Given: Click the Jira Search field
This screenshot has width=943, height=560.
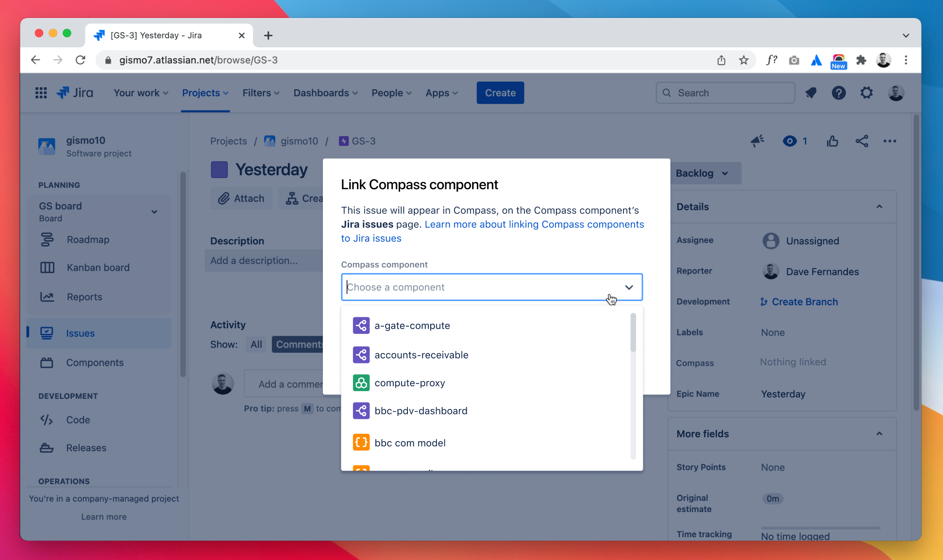Looking at the screenshot, I should [725, 93].
